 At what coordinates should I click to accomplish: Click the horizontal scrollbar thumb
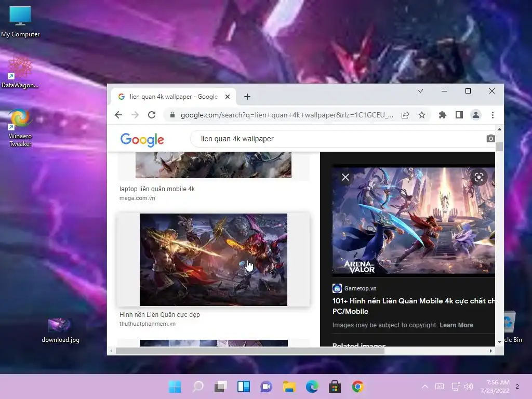pos(250,351)
